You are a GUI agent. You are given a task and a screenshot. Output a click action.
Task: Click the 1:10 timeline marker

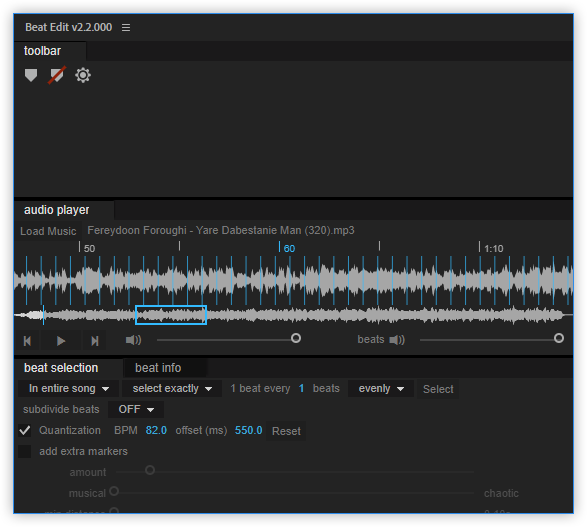491,248
